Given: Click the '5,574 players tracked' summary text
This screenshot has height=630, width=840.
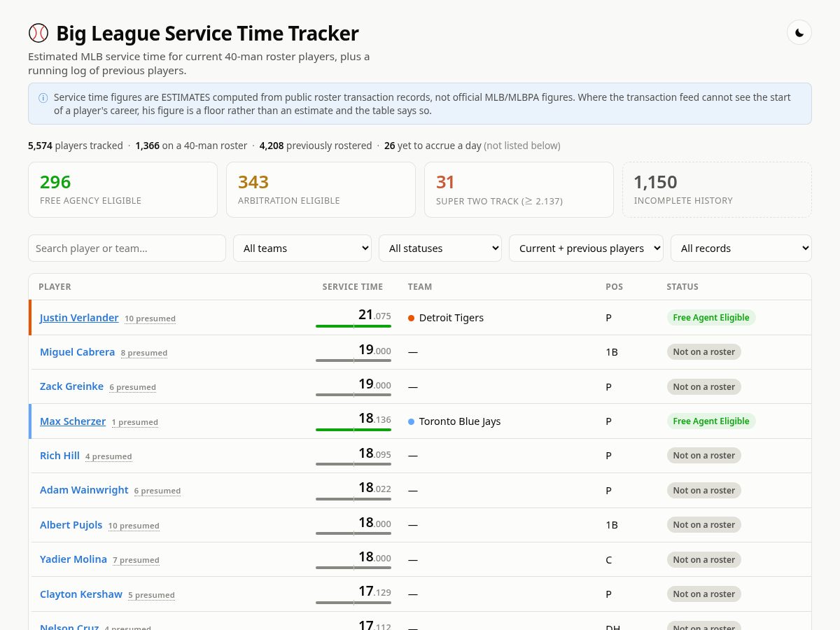Looking at the screenshot, I should (76, 146).
